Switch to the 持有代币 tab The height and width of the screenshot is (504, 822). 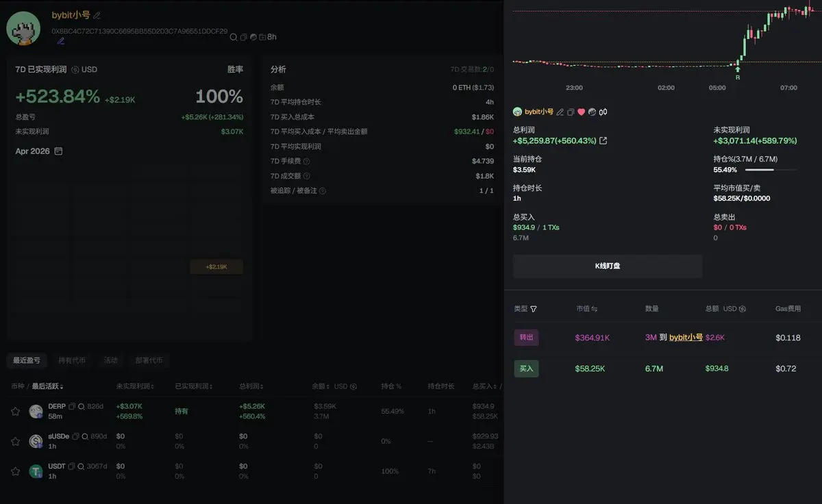[x=72, y=360]
